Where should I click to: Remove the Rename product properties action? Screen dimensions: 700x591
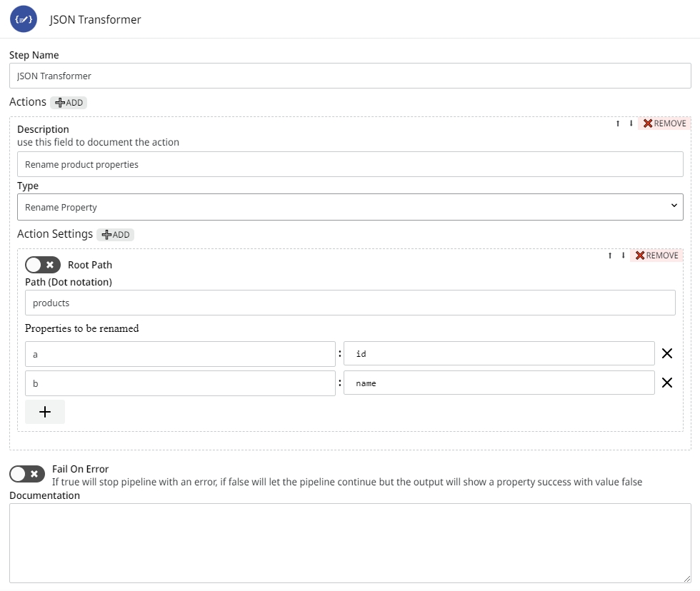[x=664, y=123]
